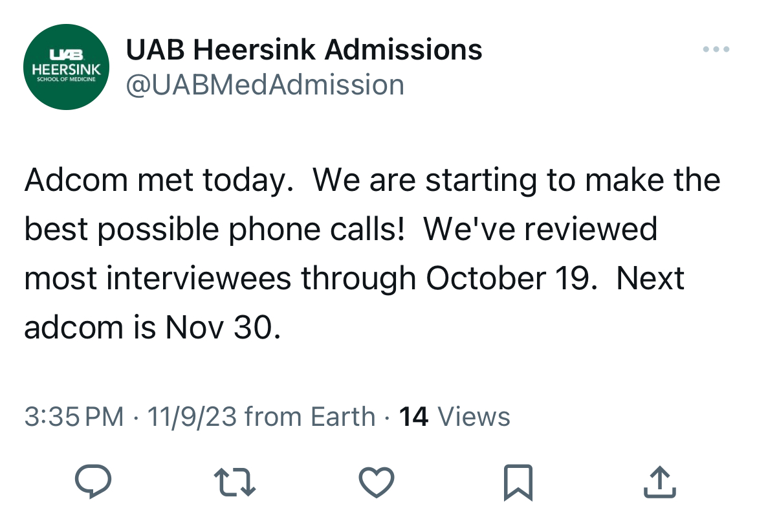Click the 'We've reviewed' text in the tweet

pos(540,229)
